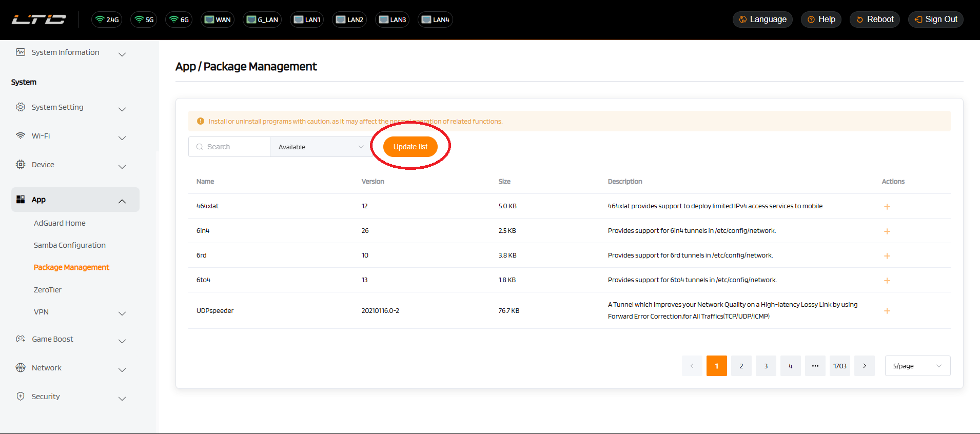Click the plus icon for 6to4
The height and width of the screenshot is (434, 980).
[x=887, y=281]
